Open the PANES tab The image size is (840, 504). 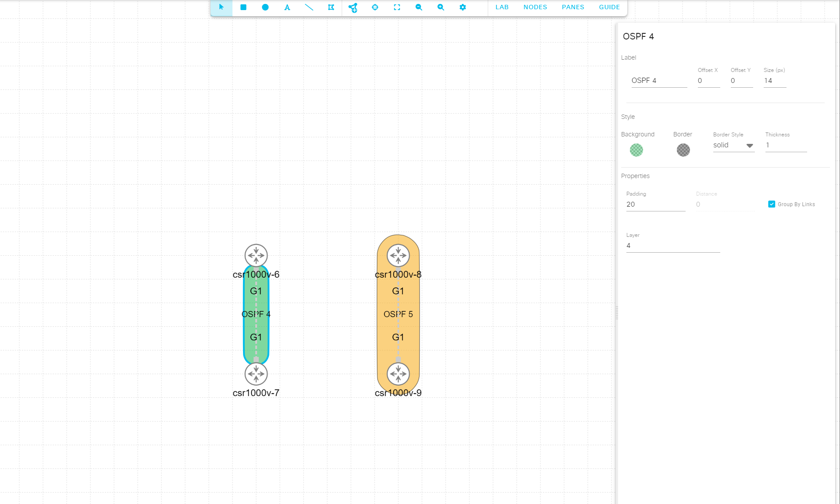572,7
